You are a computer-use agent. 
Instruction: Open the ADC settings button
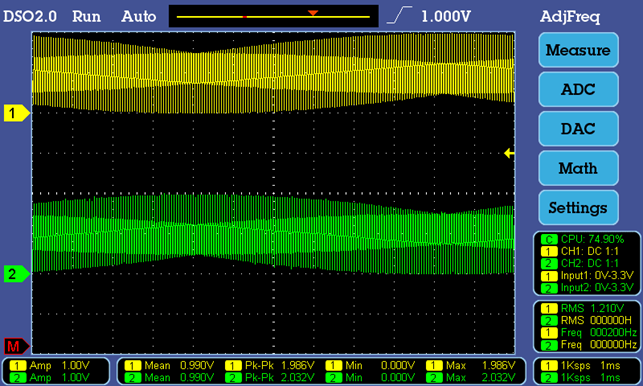click(x=578, y=89)
